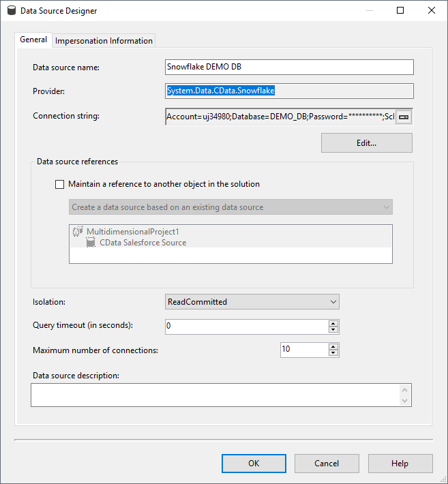Screen dimensions: 448x484
Task: Expand the existing data source dropdown
Action: [x=231, y=207]
